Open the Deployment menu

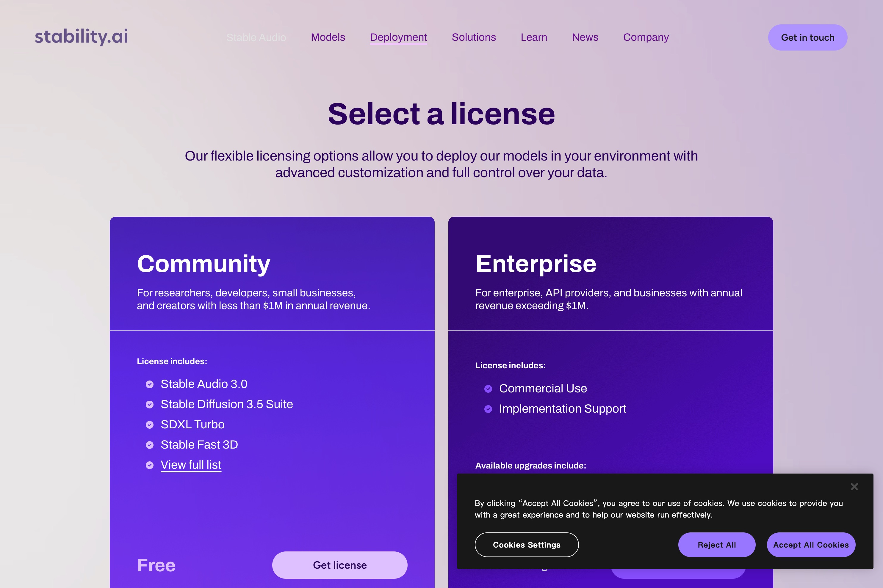click(x=399, y=37)
